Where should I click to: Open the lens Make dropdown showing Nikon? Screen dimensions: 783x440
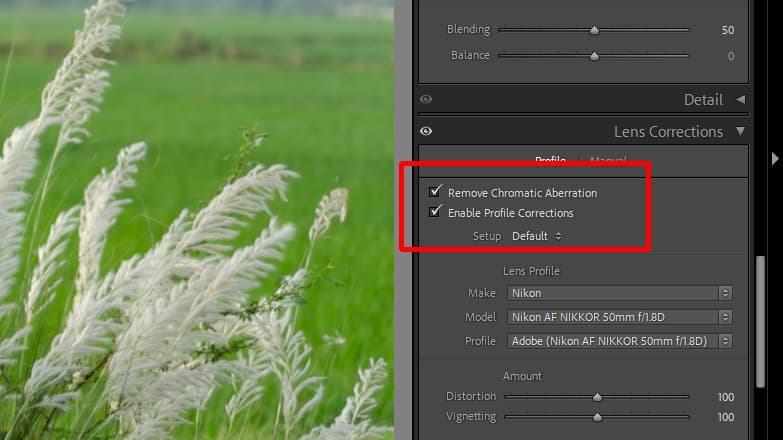click(x=620, y=293)
